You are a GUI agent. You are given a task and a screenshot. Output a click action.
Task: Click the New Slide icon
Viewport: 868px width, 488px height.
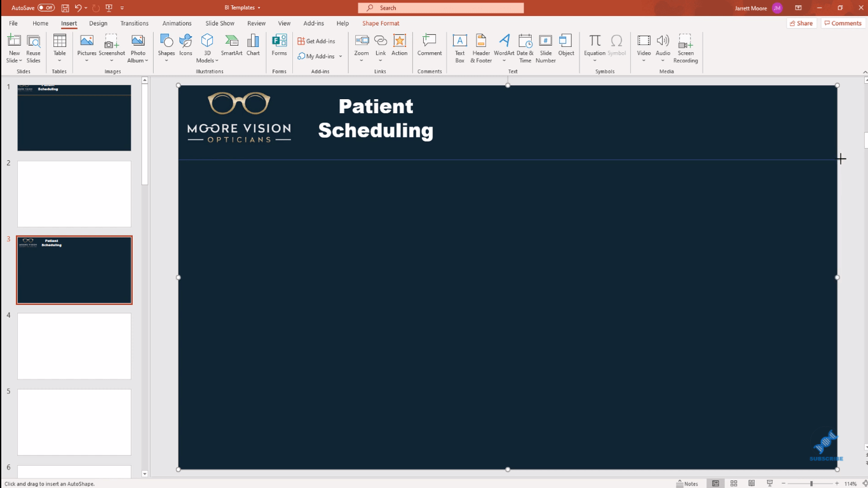click(x=14, y=41)
